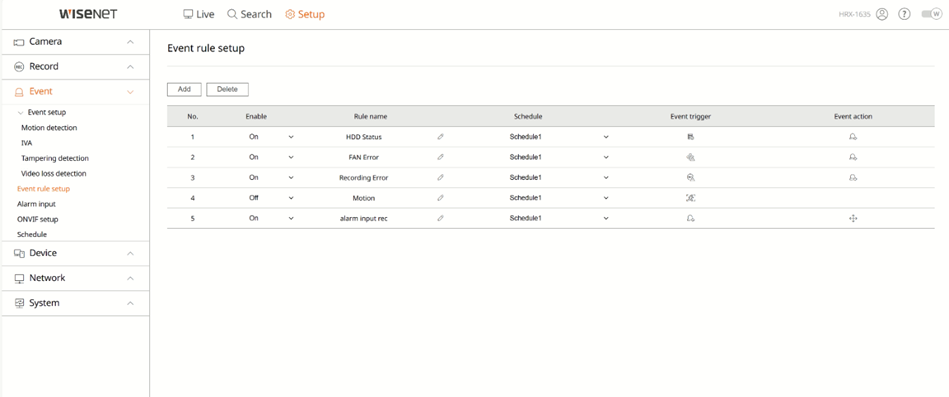Viewport: 949px width, 397px height.
Task: Open Enable dropdown for Motion rule
Action: point(271,198)
